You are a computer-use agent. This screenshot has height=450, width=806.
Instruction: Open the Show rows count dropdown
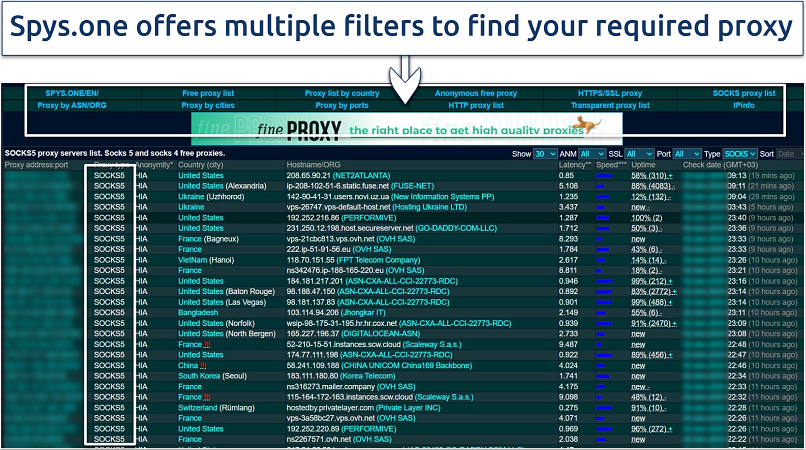point(545,154)
